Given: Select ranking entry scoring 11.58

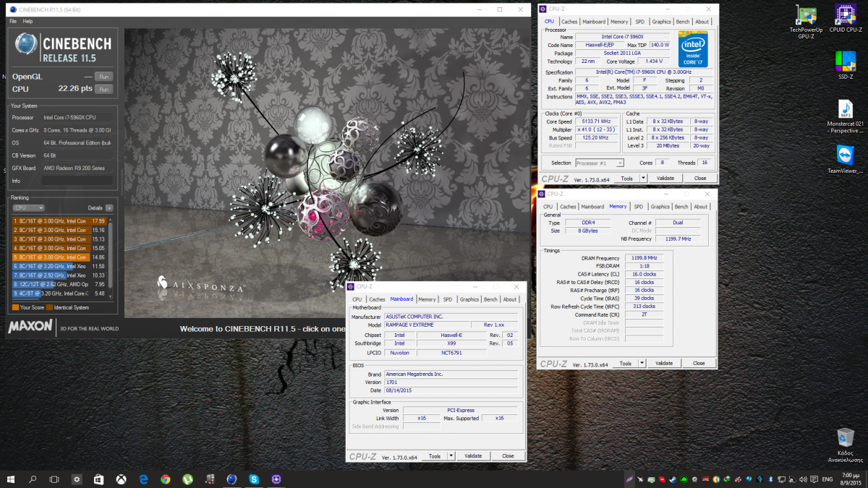Looking at the screenshot, I should point(60,266).
